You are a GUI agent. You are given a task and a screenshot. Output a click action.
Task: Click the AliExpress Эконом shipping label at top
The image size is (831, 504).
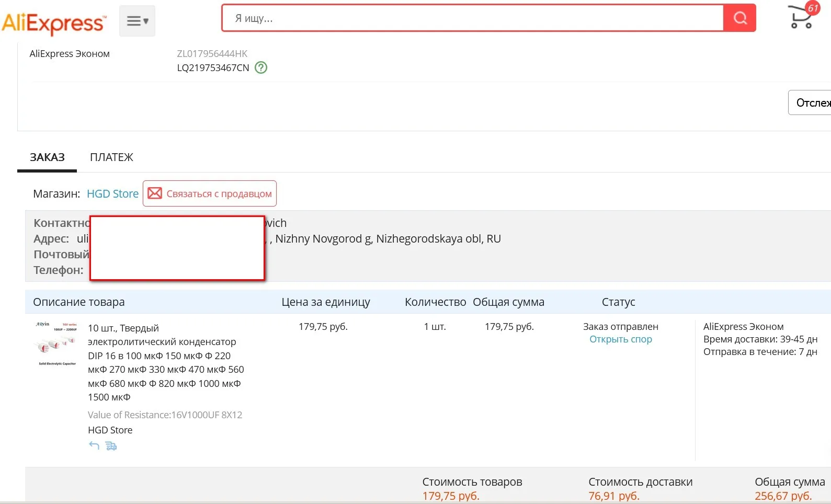(70, 54)
